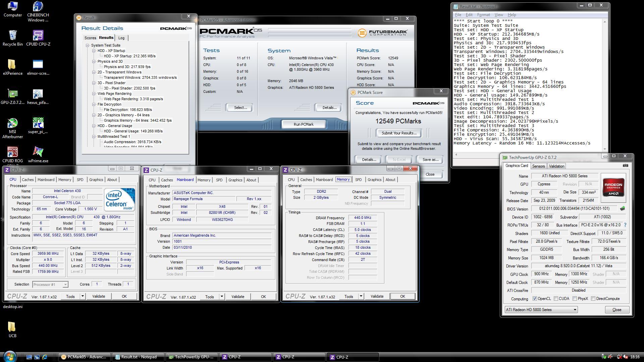The height and width of the screenshot is (362, 644).
Task: Launch GPU-Z.0.7.2 desktop icon
Action: tap(13, 96)
